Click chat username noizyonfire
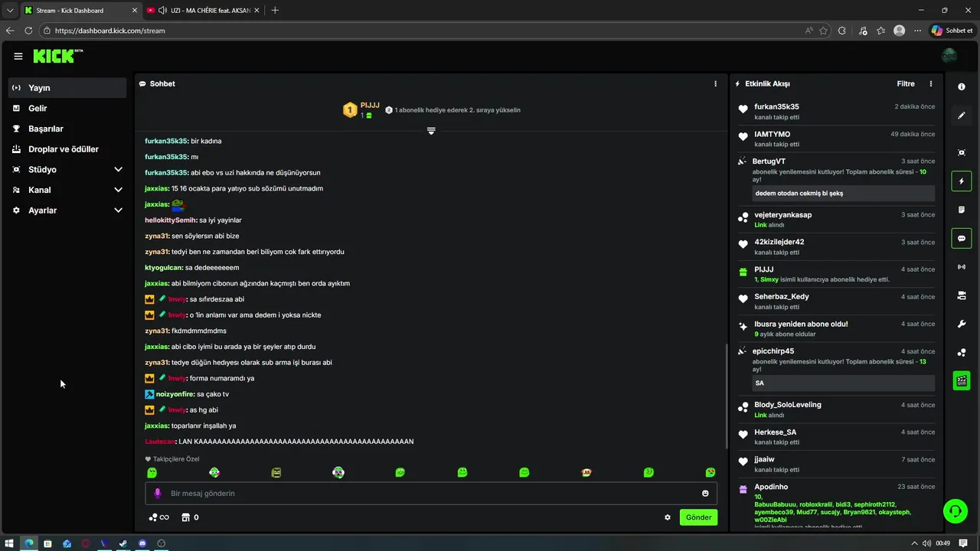Viewport: 980px width, 551px height. click(175, 394)
